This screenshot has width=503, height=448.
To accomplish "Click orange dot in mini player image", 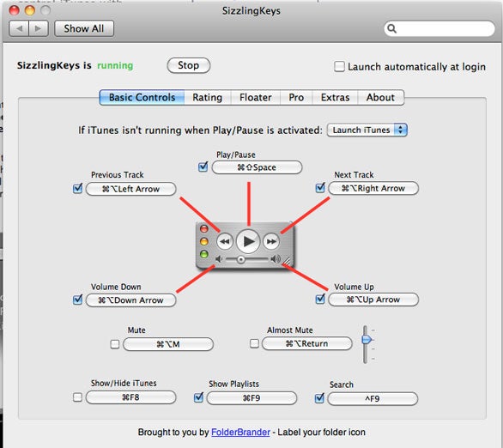I will point(204,241).
